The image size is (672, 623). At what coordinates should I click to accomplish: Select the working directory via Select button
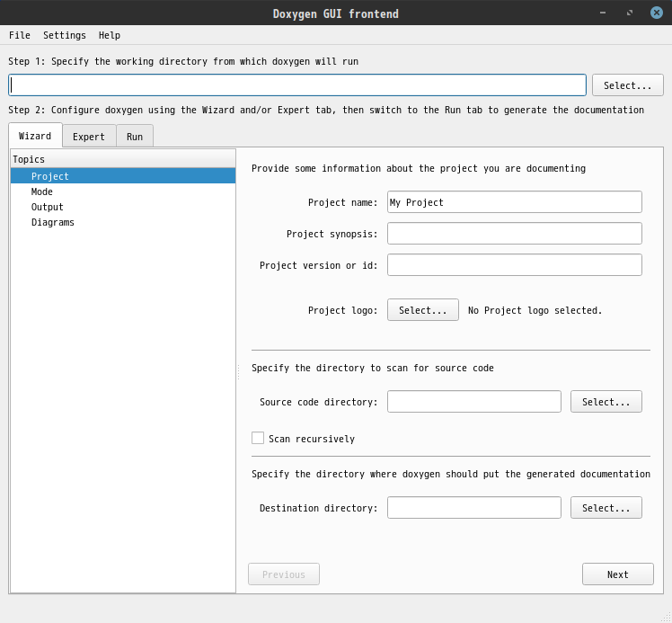627,85
